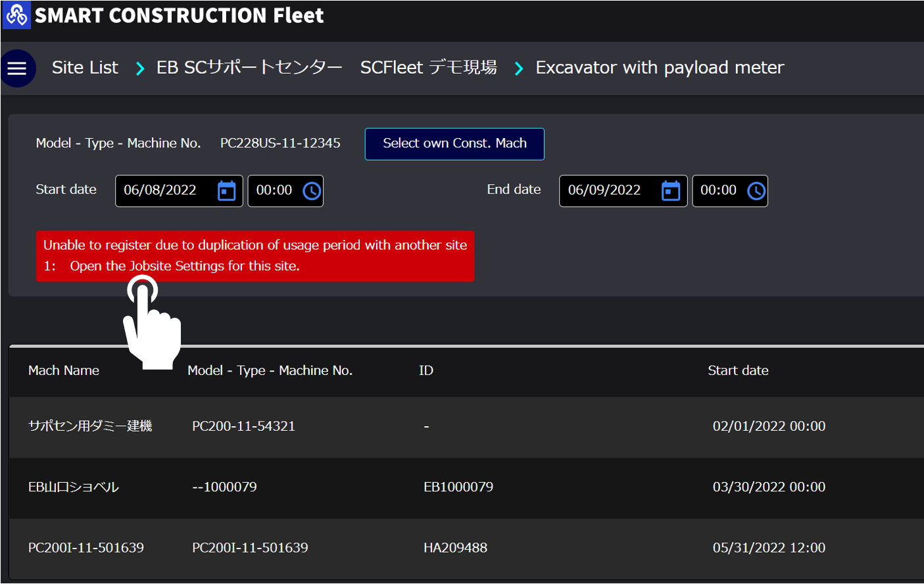
Task: Open Start date calendar picker
Action: pos(226,191)
